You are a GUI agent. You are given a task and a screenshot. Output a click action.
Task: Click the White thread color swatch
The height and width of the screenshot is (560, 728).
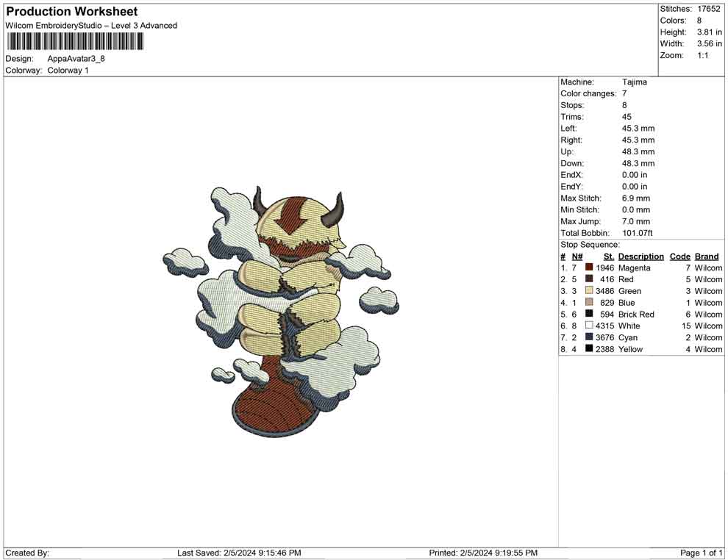pos(589,326)
